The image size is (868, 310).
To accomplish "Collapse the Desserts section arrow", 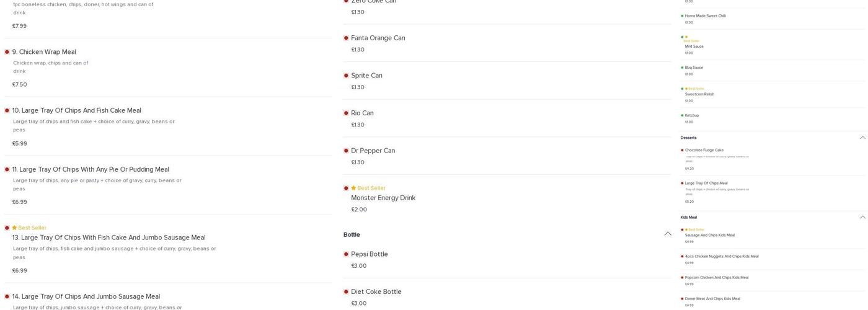I will tap(862, 138).
